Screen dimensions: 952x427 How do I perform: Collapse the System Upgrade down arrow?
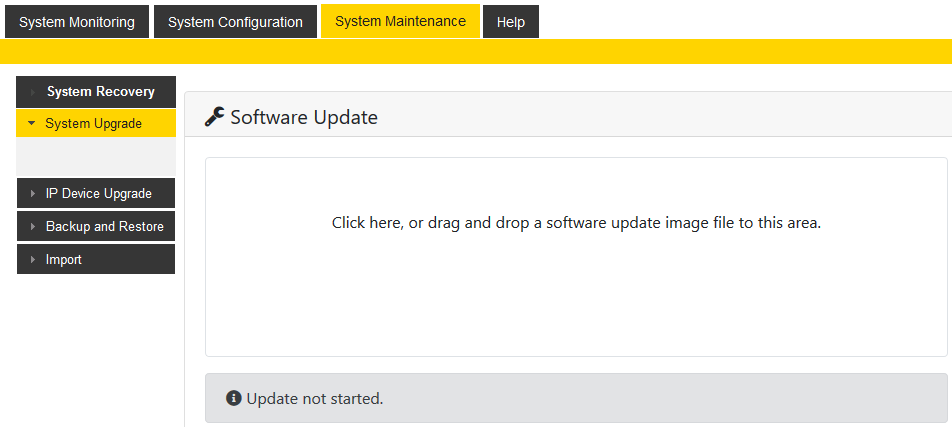tap(33, 124)
